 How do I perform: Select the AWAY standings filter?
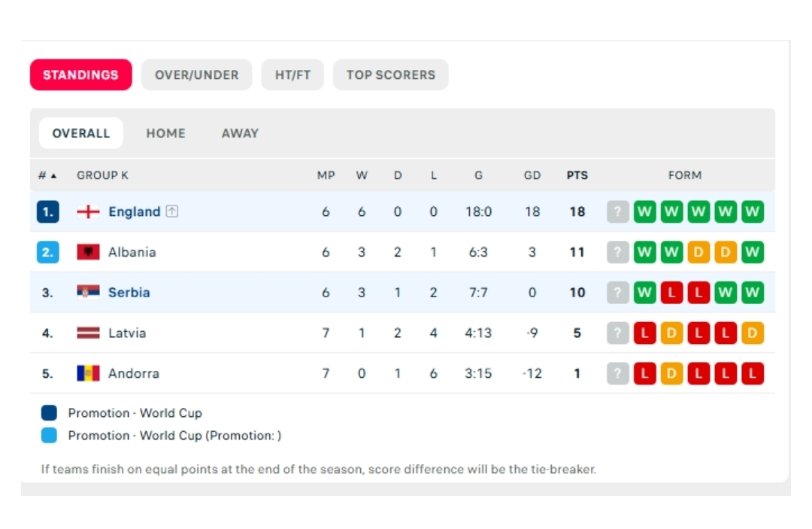click(x=240, y=133)
